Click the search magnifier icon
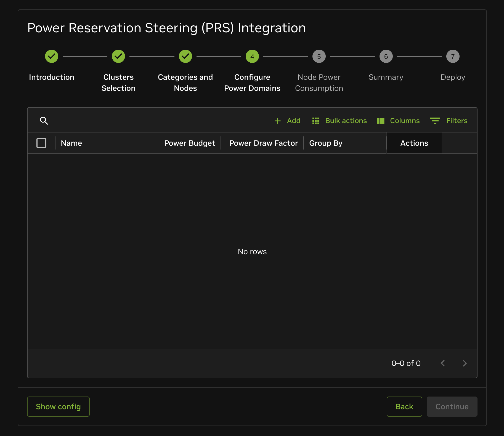Screen dimensions: 504x436 click(x=44, y=121)
